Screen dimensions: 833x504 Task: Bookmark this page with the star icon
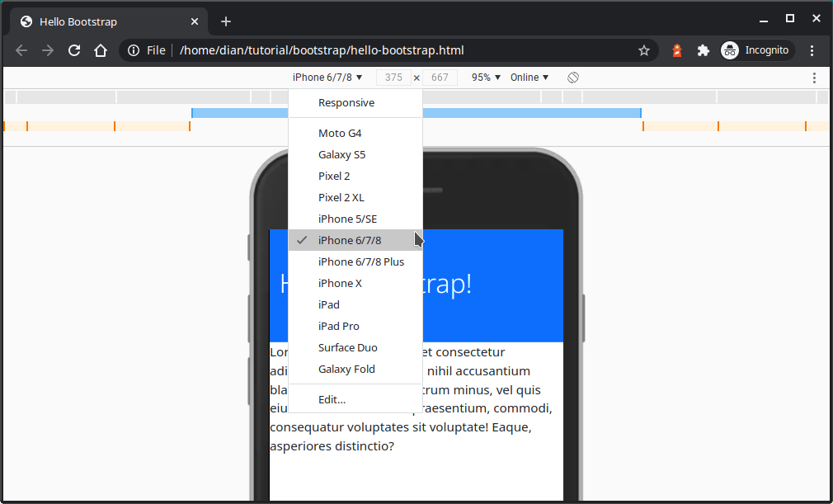coord(644,50)
